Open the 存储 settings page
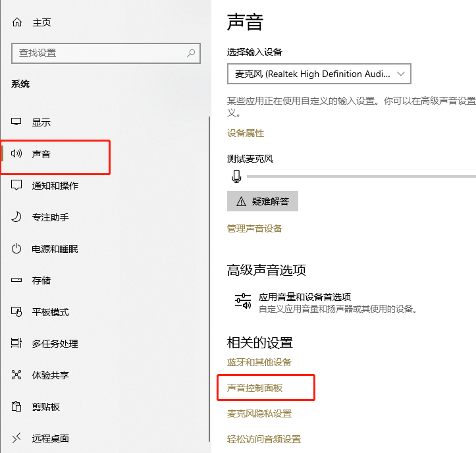The image size is (476, 453). pos(41,280)
